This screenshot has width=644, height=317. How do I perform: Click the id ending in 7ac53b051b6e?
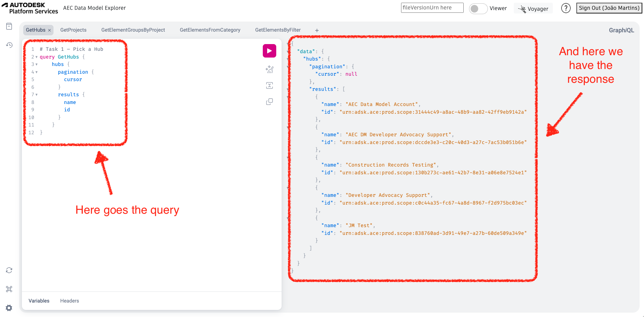pyautogui.click(x=433, y=142)
